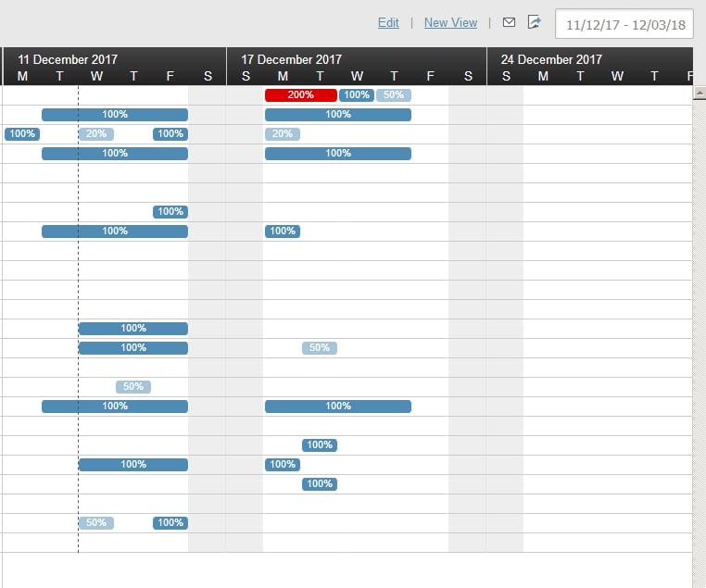
Task: Select the 50% bar in the 200% row
Action: (x=394, y=95)
